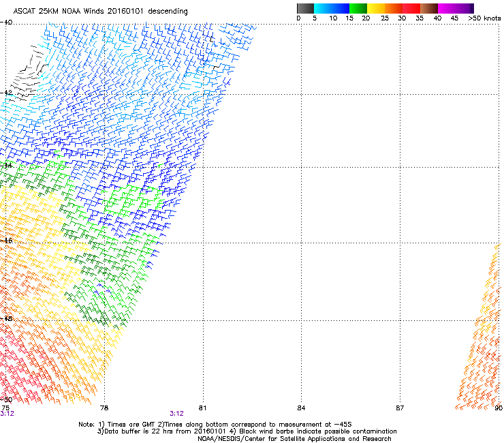Click the yellow 20–25 knots legend segment

tap(376, 8)
